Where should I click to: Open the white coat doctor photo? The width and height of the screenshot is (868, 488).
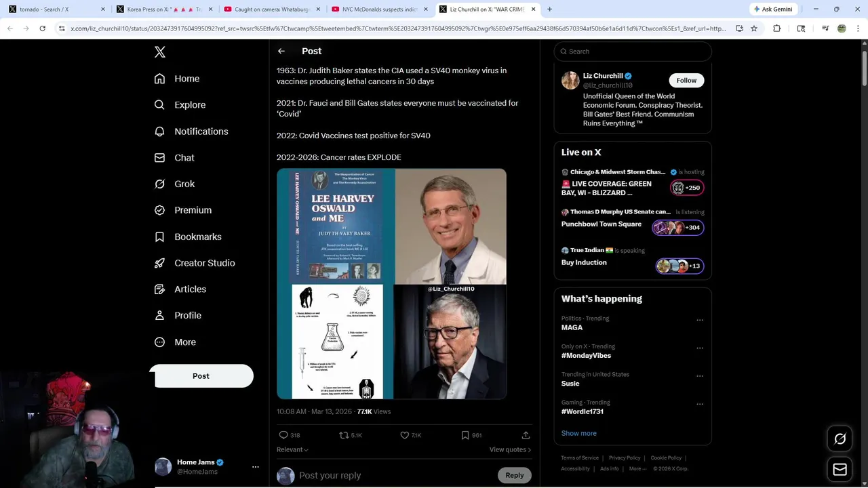click(x=450, y=226)
